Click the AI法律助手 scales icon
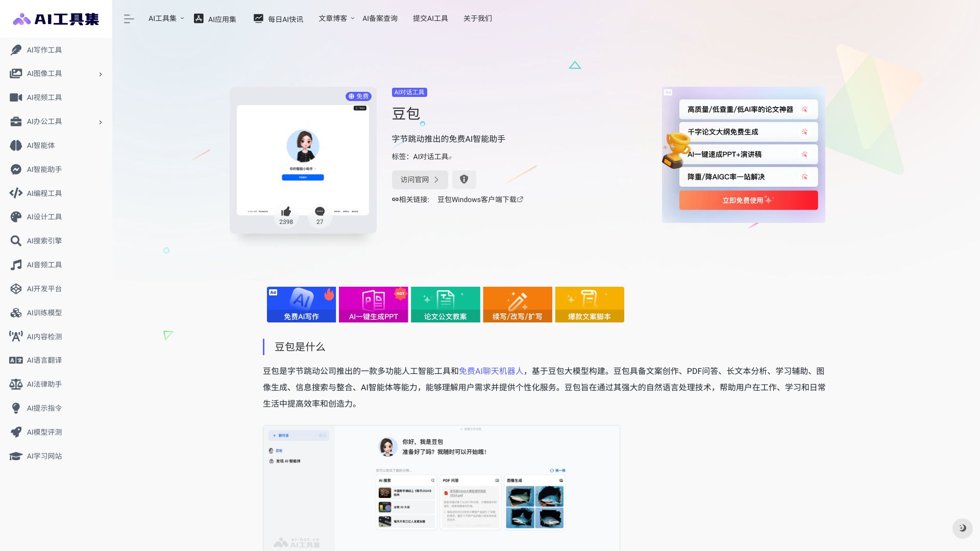This screenshot has width=980, height=551. (16, 384)
